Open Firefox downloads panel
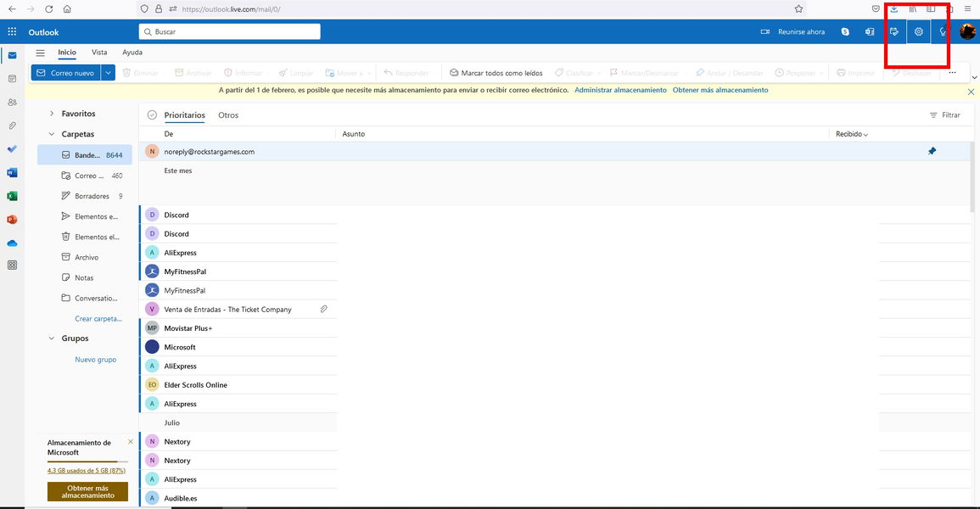The image size is (980, 509). tap(894, 8)
